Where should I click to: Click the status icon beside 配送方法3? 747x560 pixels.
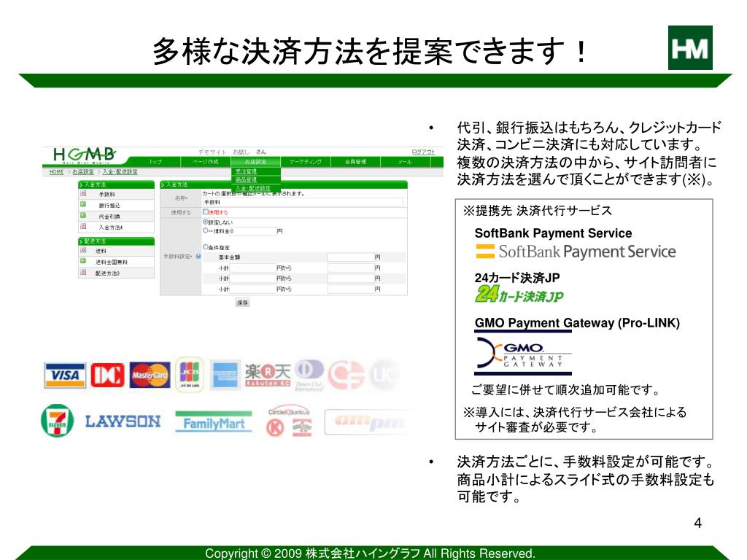click(83, 273)
